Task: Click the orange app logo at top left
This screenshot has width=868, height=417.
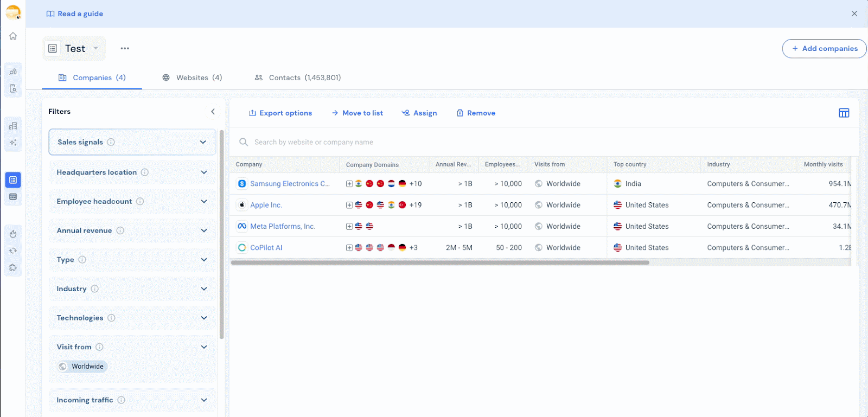Action: [x=13, y=12]
